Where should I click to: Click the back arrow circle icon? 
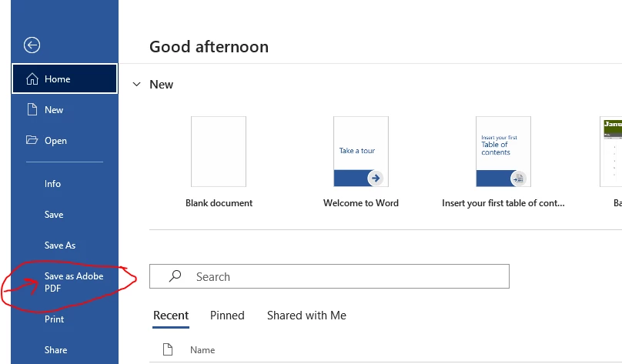pyautogui.click(x=32, y=45)
